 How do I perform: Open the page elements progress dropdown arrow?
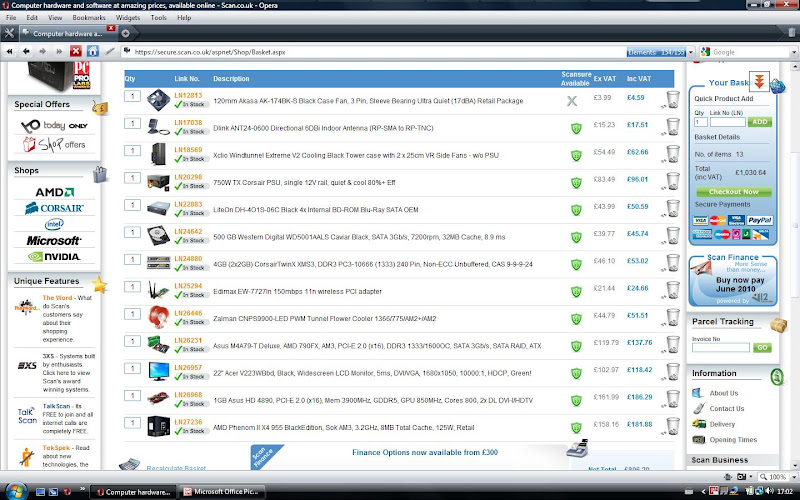coord(691,52)
